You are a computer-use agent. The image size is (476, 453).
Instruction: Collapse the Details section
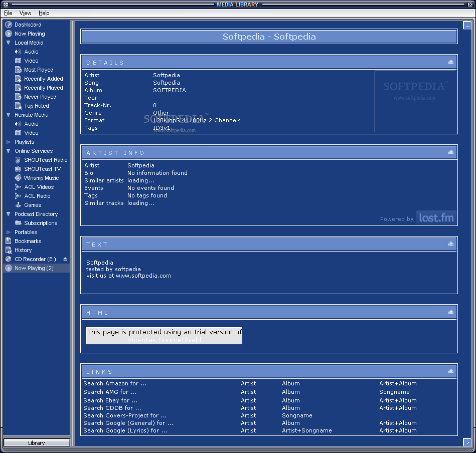pyautogui.click(x=451, y=62)
